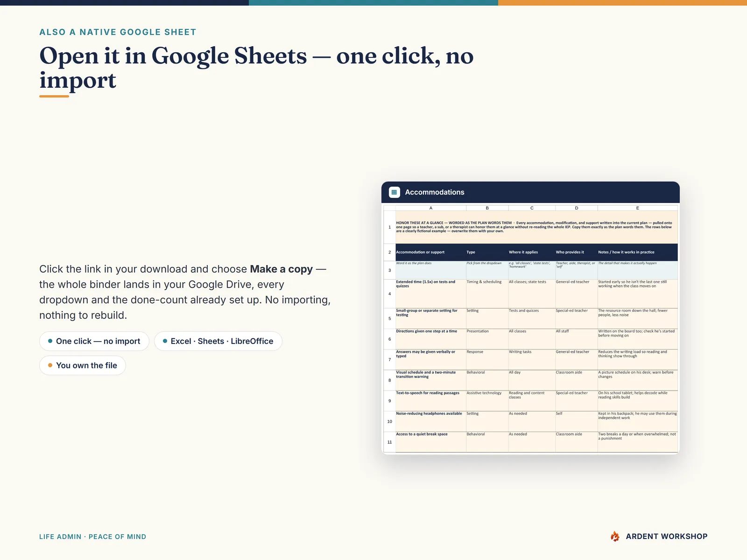
Task: Select the "Assistive technology" cell
Action: pyautogui.click(x=487, y=400)
